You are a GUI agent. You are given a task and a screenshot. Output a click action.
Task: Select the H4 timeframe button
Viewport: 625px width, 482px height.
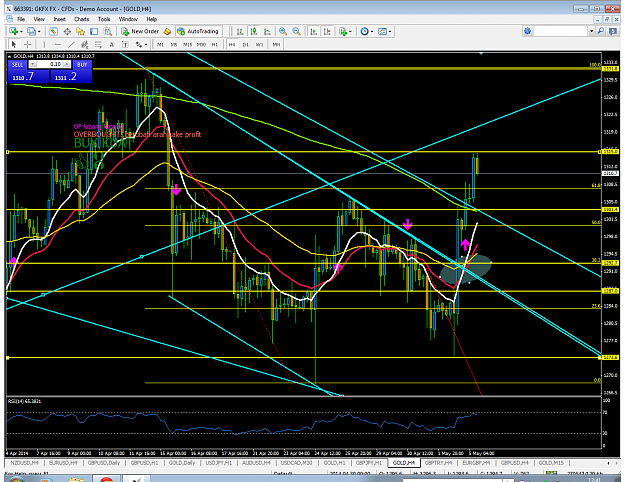232,45
